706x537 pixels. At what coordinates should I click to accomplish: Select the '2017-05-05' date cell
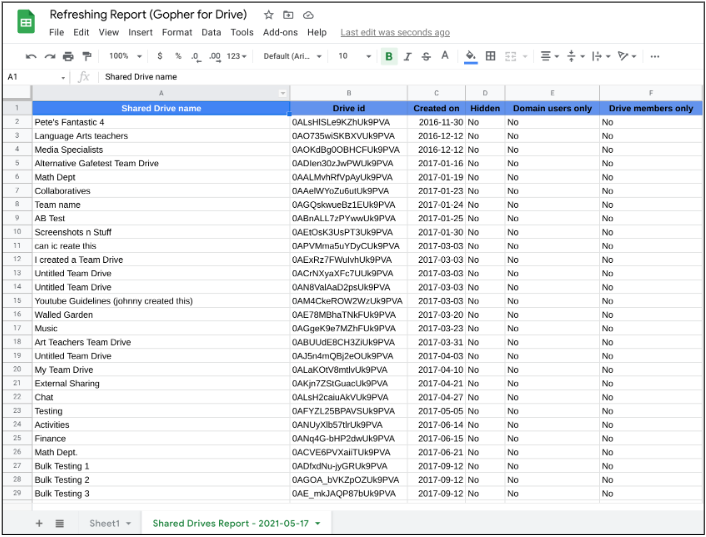tap(436, 411)
